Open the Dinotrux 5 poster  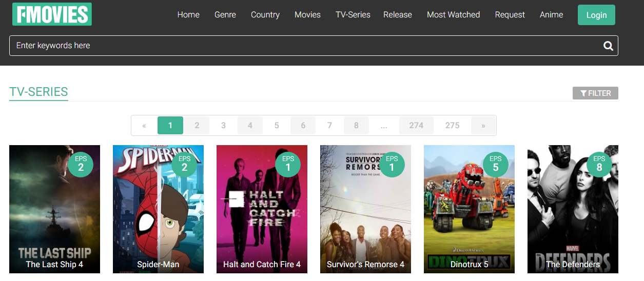point(469,209)
